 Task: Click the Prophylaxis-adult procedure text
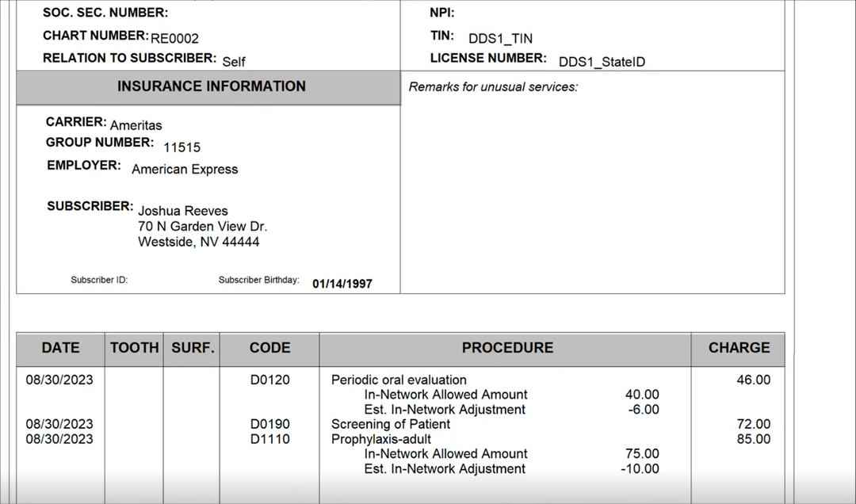tap(381, 439)
